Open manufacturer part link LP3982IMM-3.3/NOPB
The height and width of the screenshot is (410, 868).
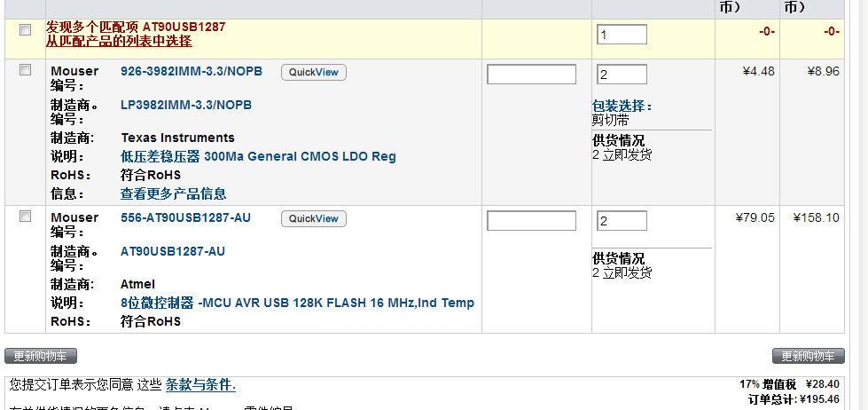[186, 105]
